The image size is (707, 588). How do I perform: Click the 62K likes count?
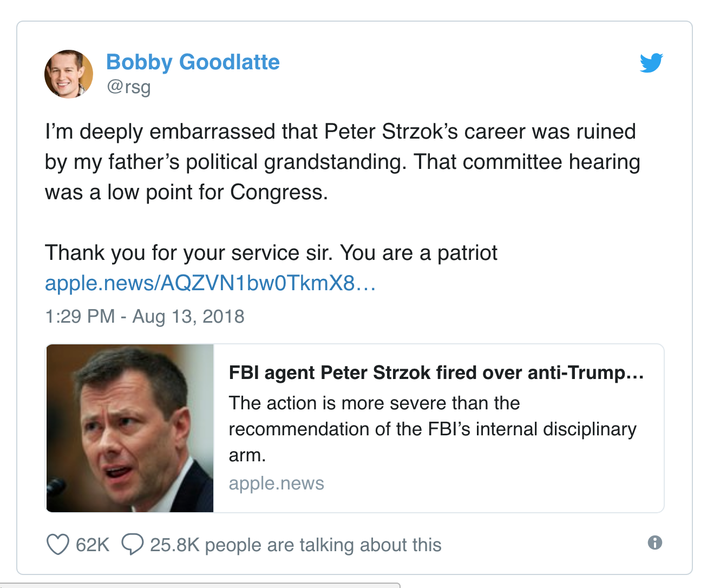pos(93,545)
